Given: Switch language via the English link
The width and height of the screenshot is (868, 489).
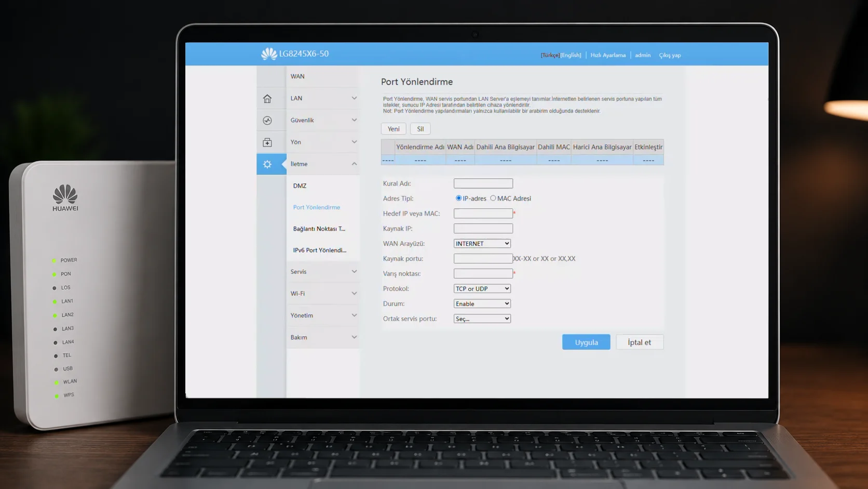Looking at the screenshot, I should pos(571,55).
